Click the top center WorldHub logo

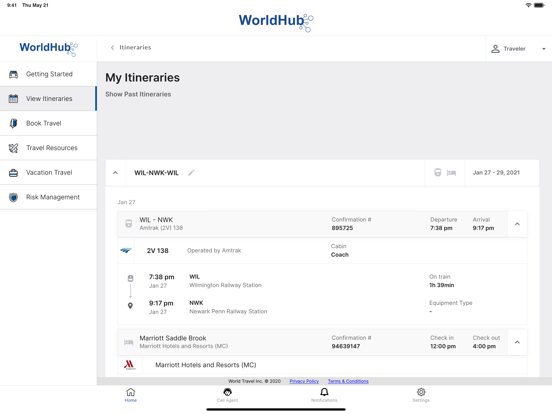tap(276, 22)
